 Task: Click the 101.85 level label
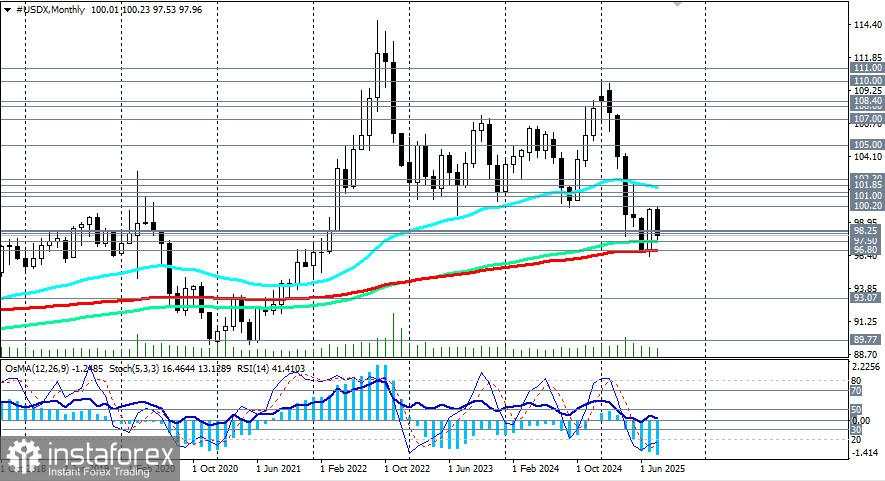pos(867,185)
